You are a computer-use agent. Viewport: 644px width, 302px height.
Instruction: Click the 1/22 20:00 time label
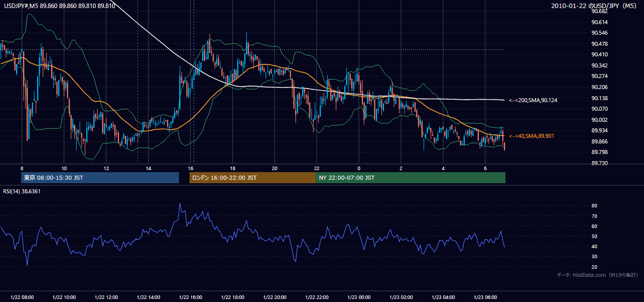275,297
